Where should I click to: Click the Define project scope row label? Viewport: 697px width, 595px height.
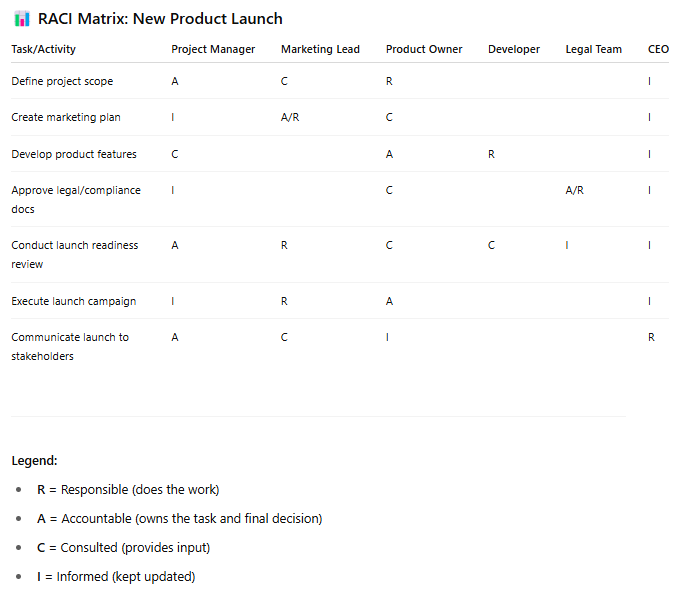coord(62,81)
